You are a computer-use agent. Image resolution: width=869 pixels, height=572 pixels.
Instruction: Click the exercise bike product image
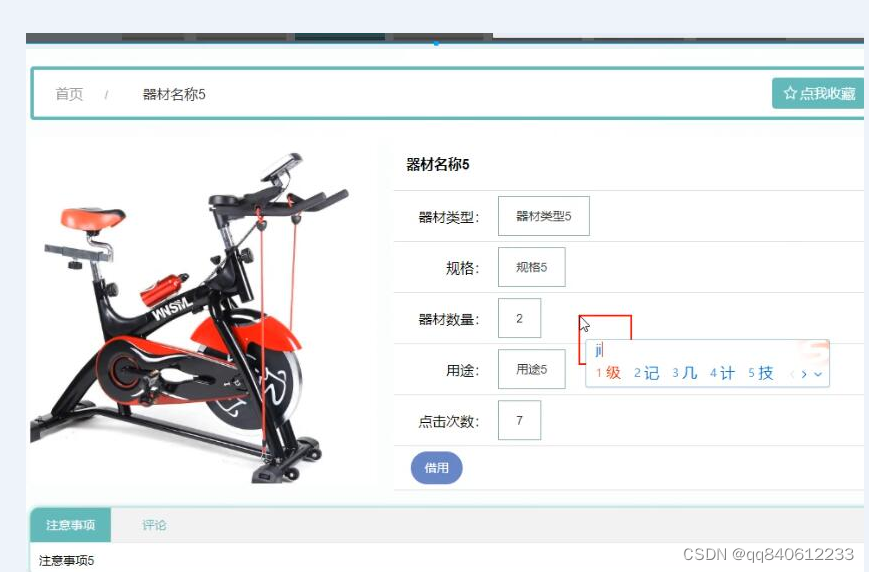click(190, 318)
